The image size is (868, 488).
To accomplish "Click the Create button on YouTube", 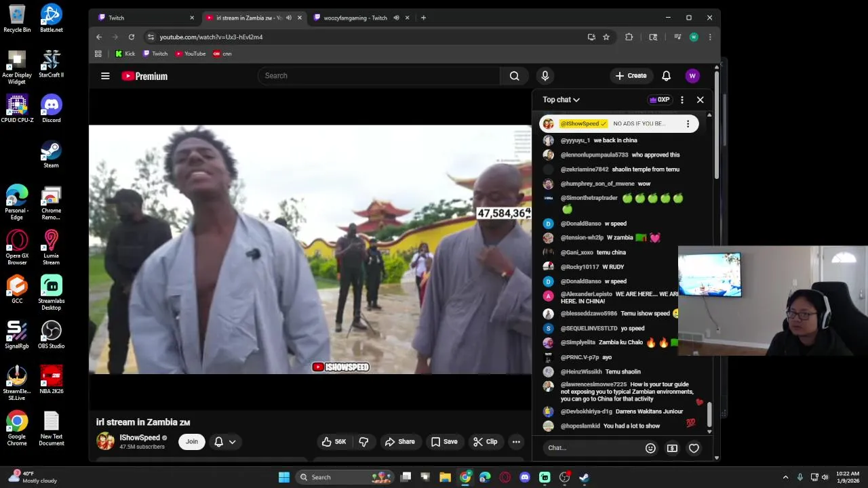I will pos(631,76).
